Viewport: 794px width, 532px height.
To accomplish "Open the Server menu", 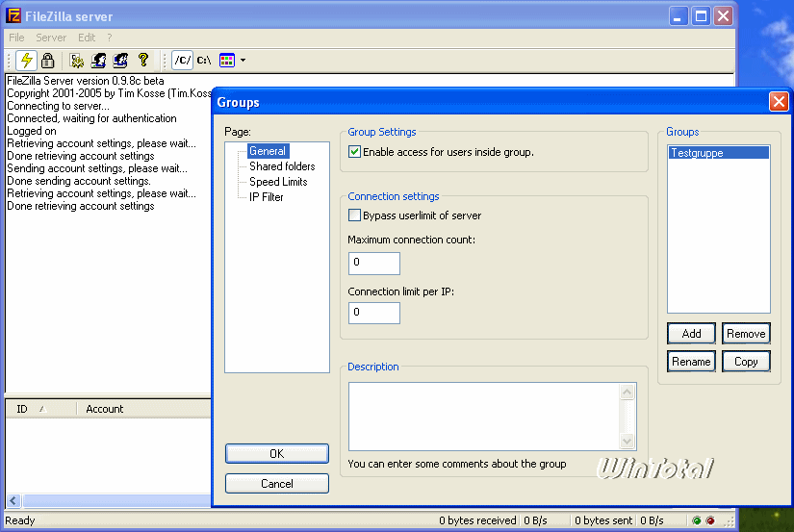I will tap(51, 38).
